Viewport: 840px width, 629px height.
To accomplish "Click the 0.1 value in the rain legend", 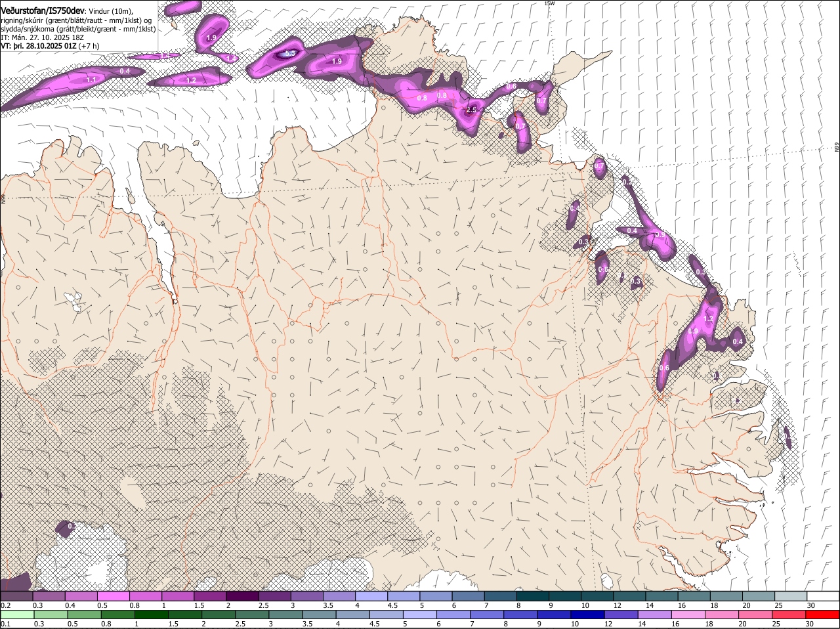I will pyautogui.click(x=6, y=624).
